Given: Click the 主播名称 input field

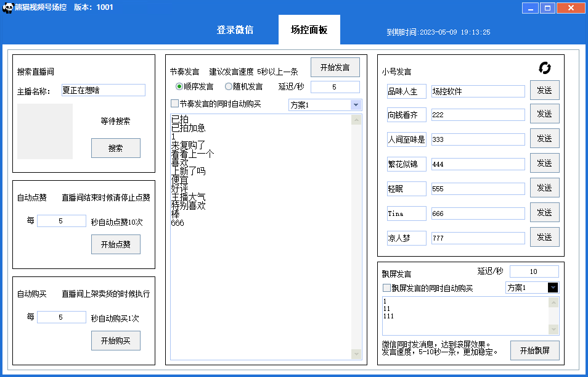Looking at the screenshot, I should click(x=103, y=90).
